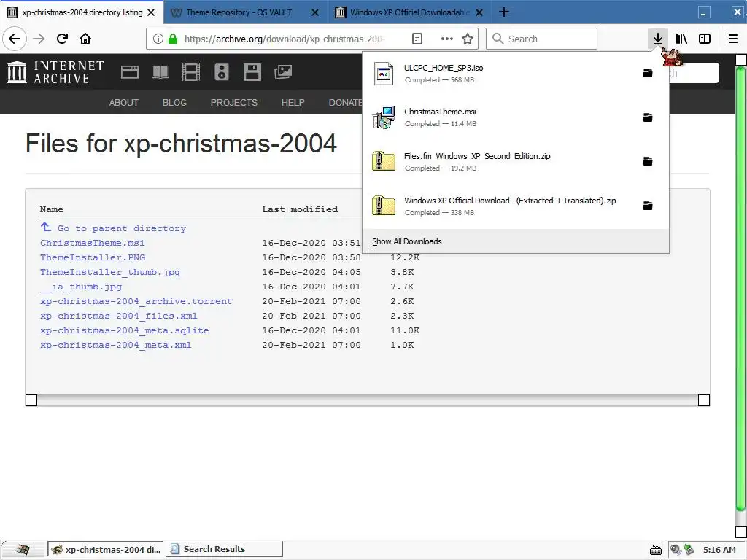Switch to Search Results taskbar window
Screen dimensions: 747x560
coord(224,550)
